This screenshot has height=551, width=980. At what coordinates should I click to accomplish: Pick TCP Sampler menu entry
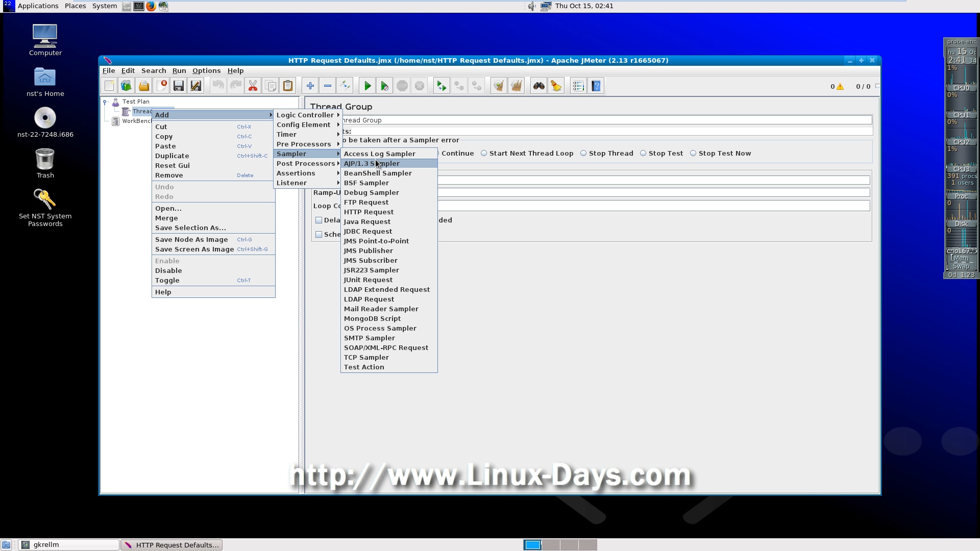389,358
